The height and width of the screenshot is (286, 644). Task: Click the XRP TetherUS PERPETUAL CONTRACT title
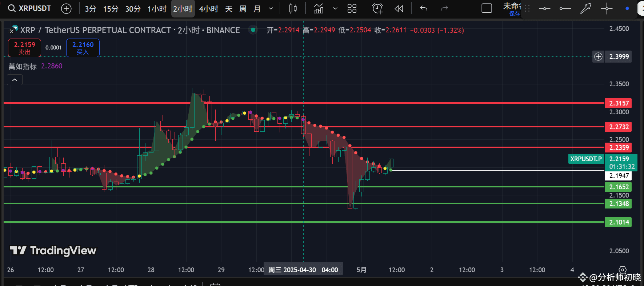[130, 30]
